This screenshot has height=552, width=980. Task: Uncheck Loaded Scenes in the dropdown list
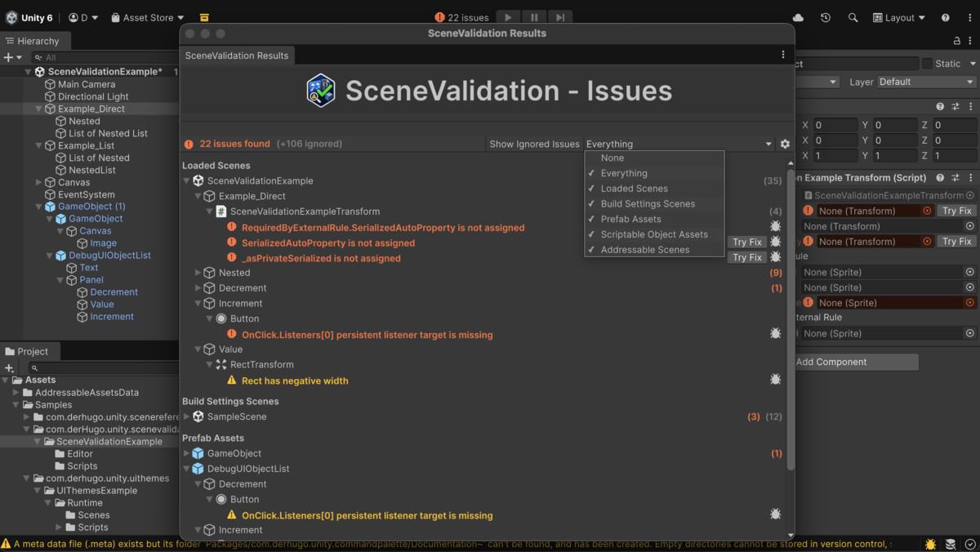(x=654, y=189)
